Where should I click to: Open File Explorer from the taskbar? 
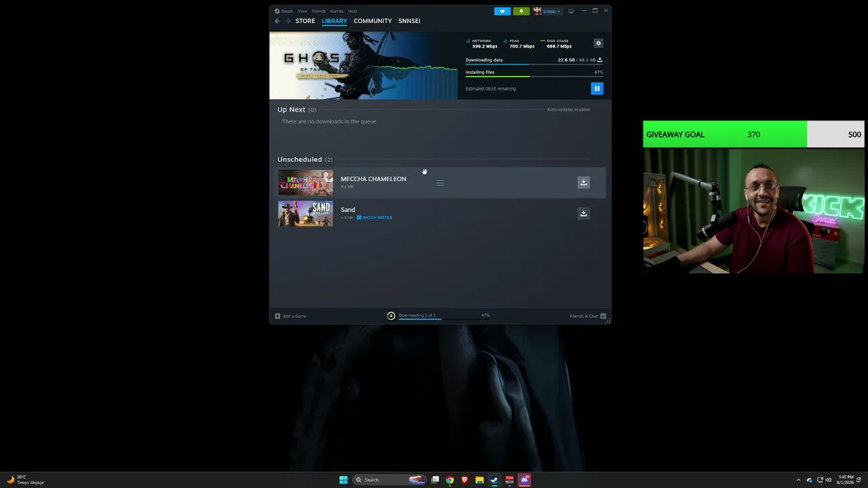(479, 480)
